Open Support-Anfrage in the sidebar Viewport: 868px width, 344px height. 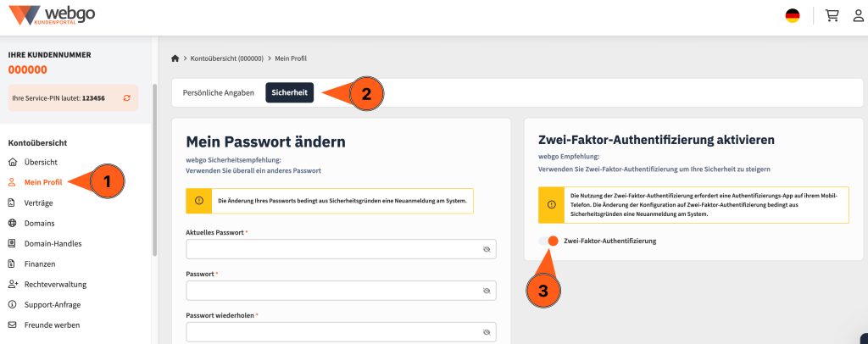(x=53, y=305)
